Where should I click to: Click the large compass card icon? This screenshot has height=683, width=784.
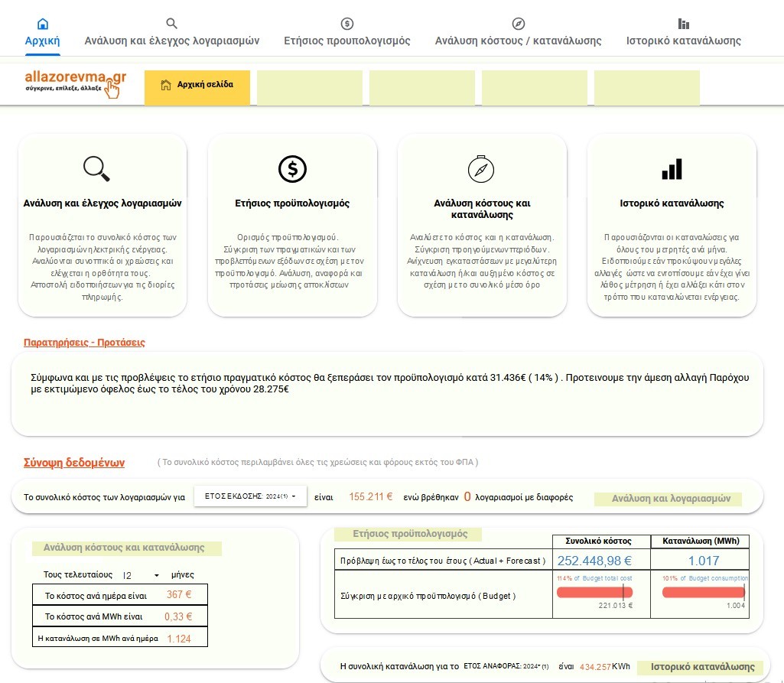click(481, 168)
